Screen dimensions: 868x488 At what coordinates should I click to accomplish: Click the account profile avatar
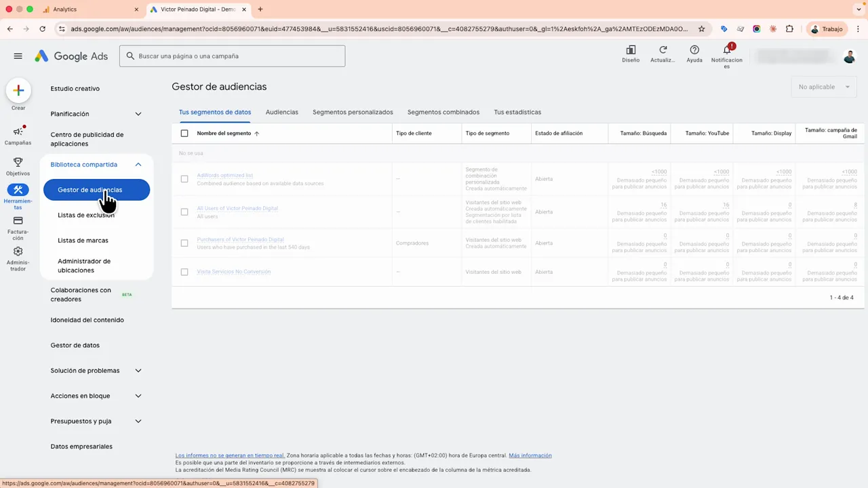pos(850,56)
